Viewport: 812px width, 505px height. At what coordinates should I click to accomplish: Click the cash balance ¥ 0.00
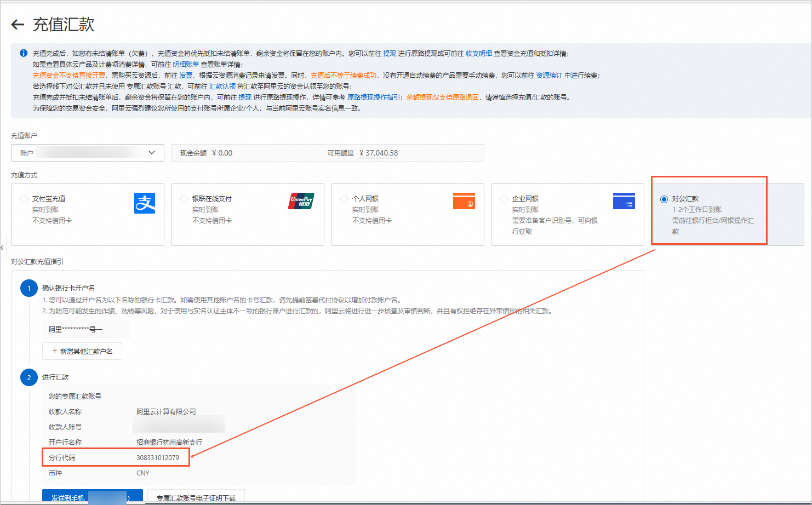[222, 153]
